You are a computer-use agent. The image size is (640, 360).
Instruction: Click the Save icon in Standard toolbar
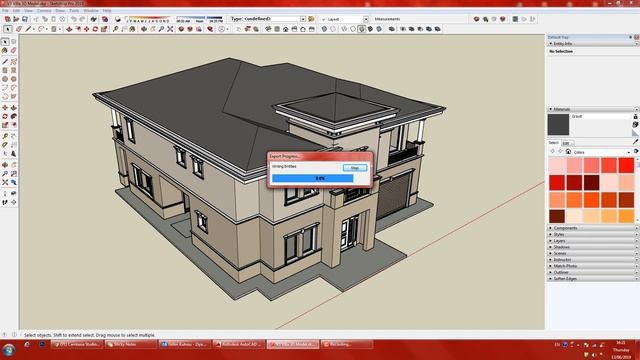(25, 19)
